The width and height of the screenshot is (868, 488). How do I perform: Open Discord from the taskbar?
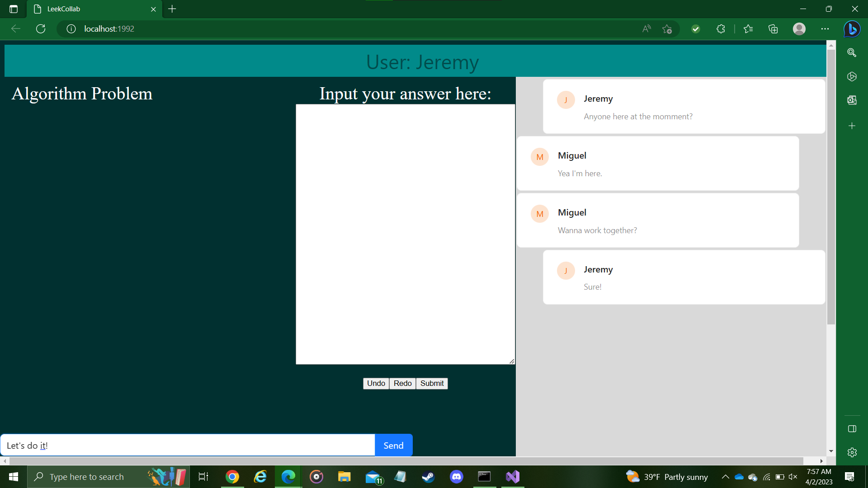click(456, 477)
